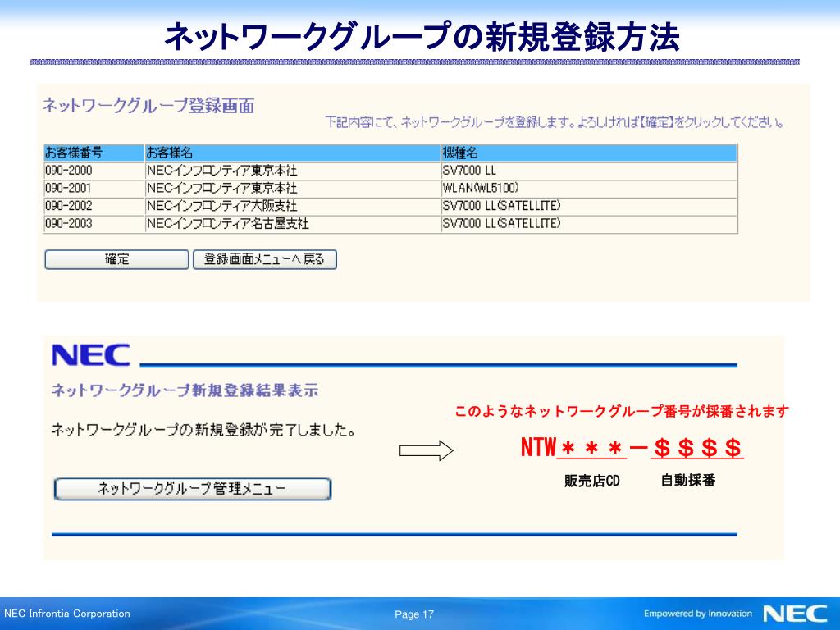Viewport: 840px width, 630px height.
Task: Select the SV7000 LL model cell
Action: tap(589, 171)
